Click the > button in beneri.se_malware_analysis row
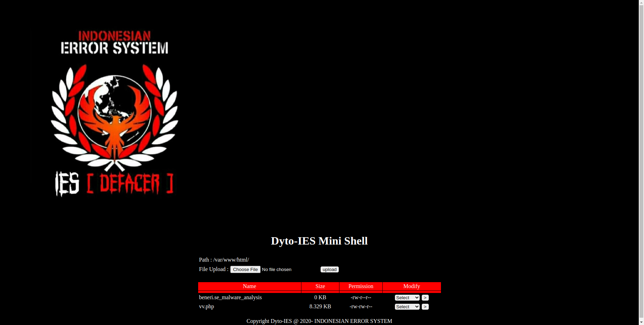 pos(425,298)
